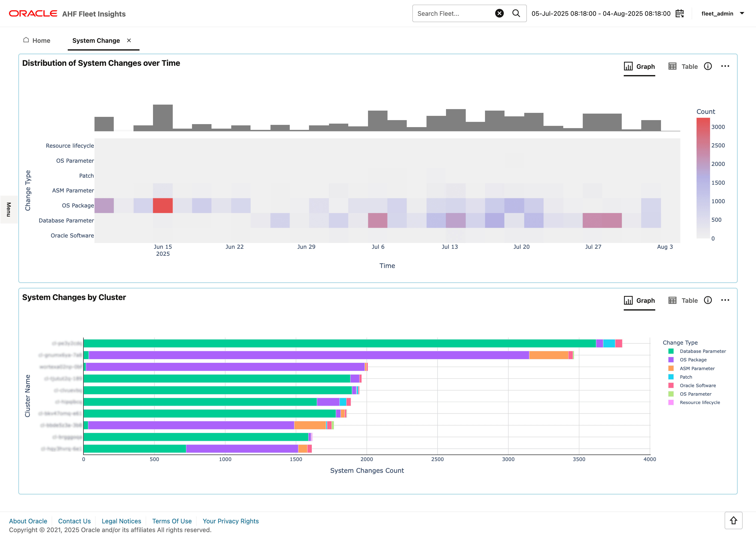The image size is (756, 538).
Task: Click the search magnifier icon
Action: point(516,13)
